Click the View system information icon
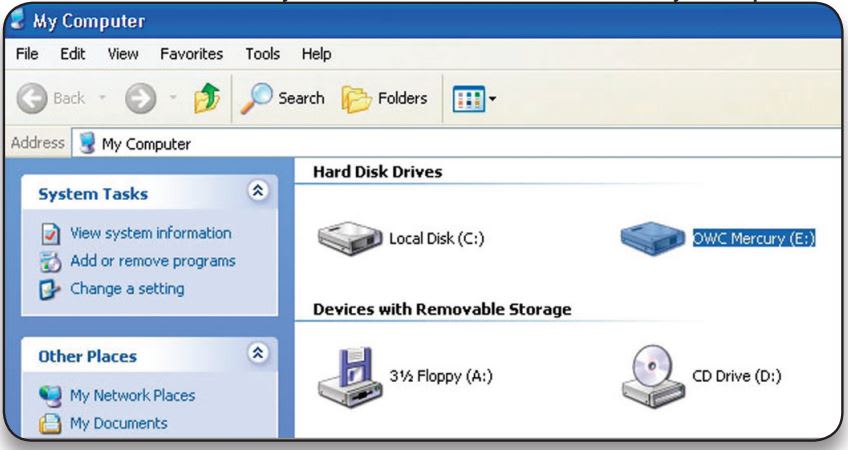The width and height of the screenshot is (848, 450). click(51, 234)
